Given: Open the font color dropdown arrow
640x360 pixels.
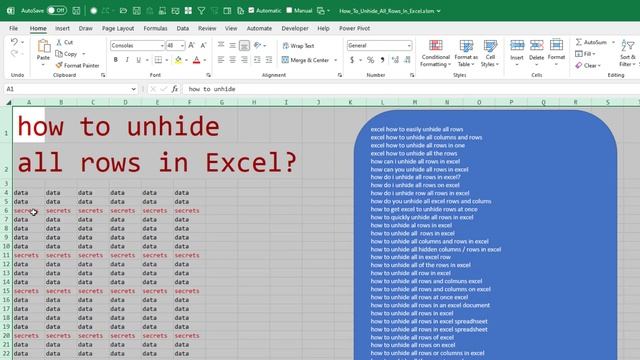Looking at the screenshot, I should pos(204,60).
